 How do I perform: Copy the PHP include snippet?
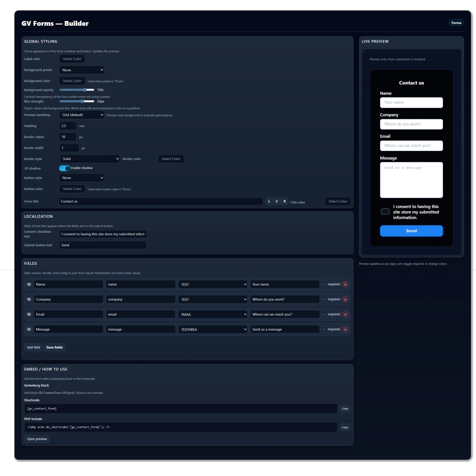click(345, 427)
